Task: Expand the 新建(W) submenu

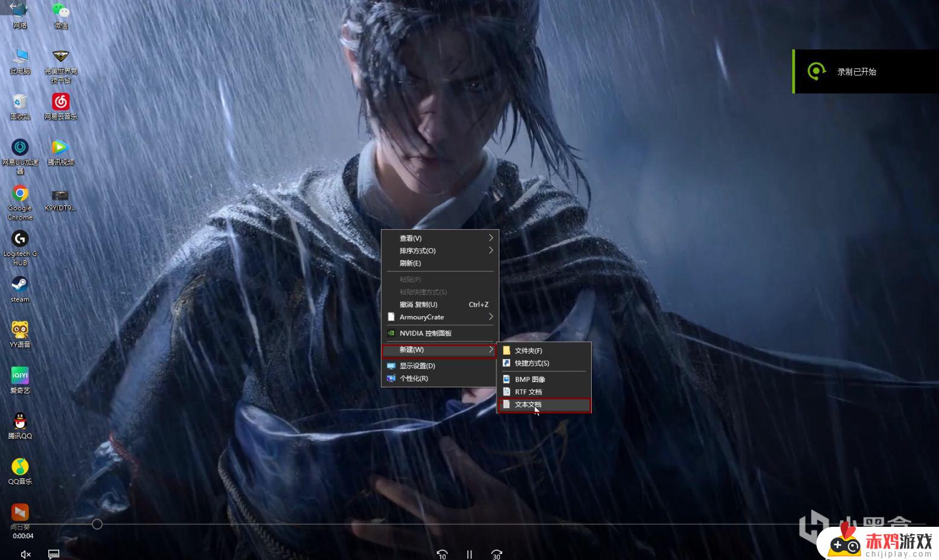Action: [x=440, y=349]
